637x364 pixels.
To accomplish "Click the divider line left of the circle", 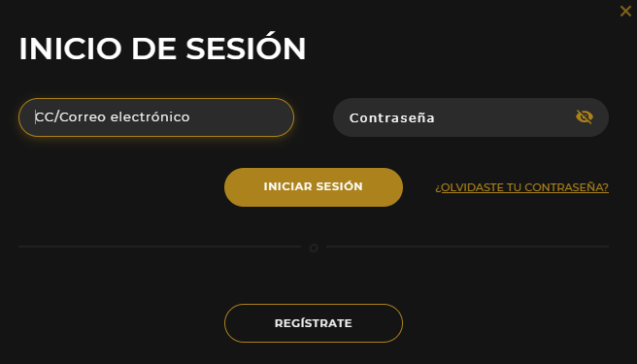I will pyautogui.click(x=159, y=247).
